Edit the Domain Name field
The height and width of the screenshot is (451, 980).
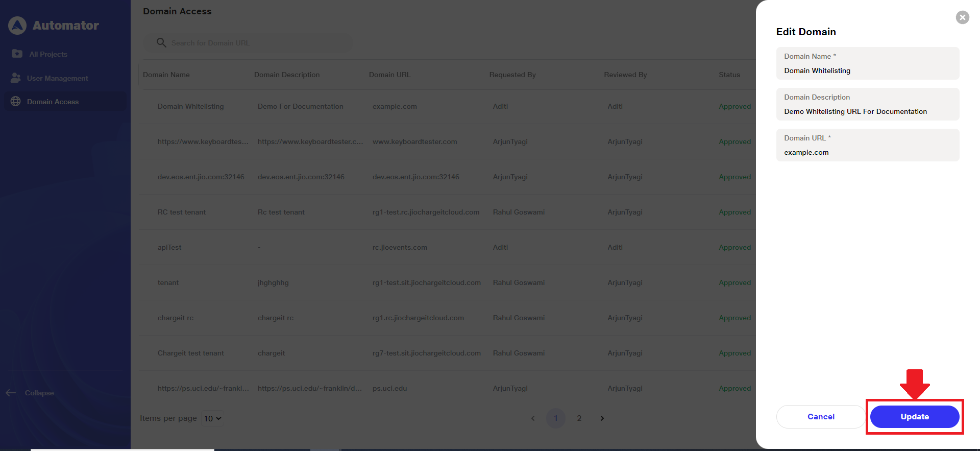867,70
